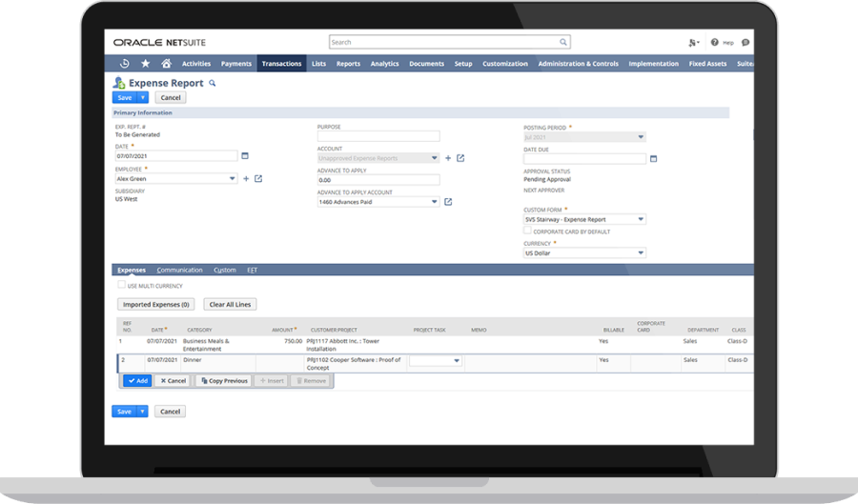Expand the Posting Period dropdown

(641, 137)
